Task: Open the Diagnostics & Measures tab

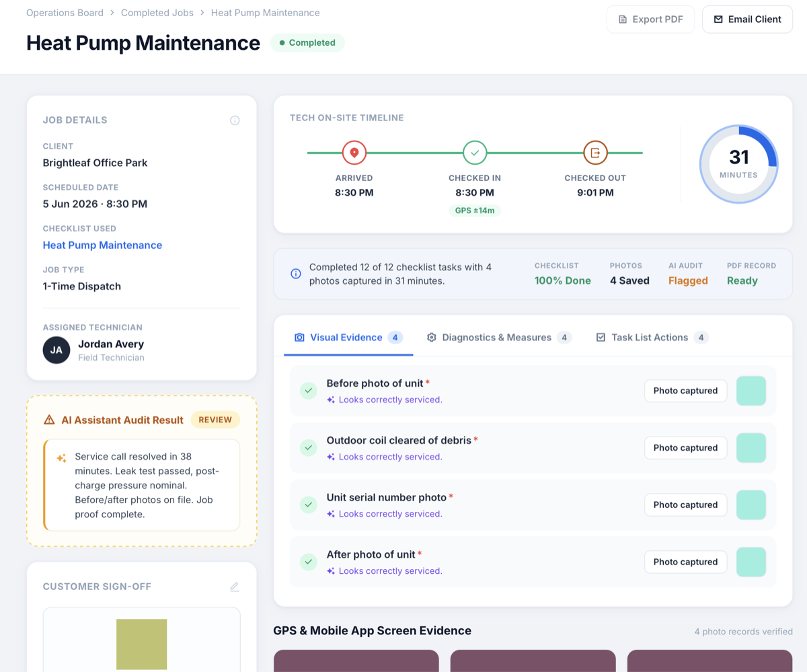Action: pyautogui.click(x=499, y=337)
